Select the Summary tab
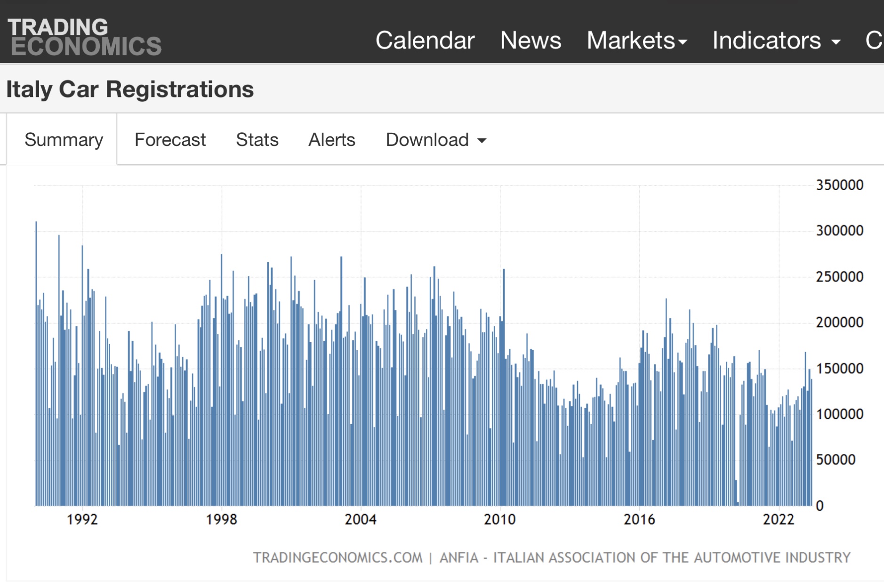 pos(64,140)
